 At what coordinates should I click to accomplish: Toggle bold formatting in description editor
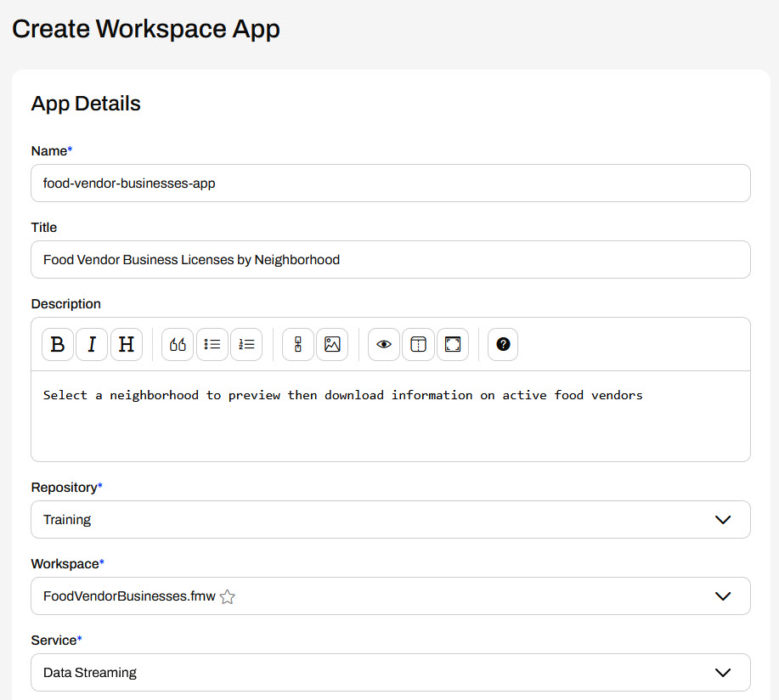[x=58, y=344]
